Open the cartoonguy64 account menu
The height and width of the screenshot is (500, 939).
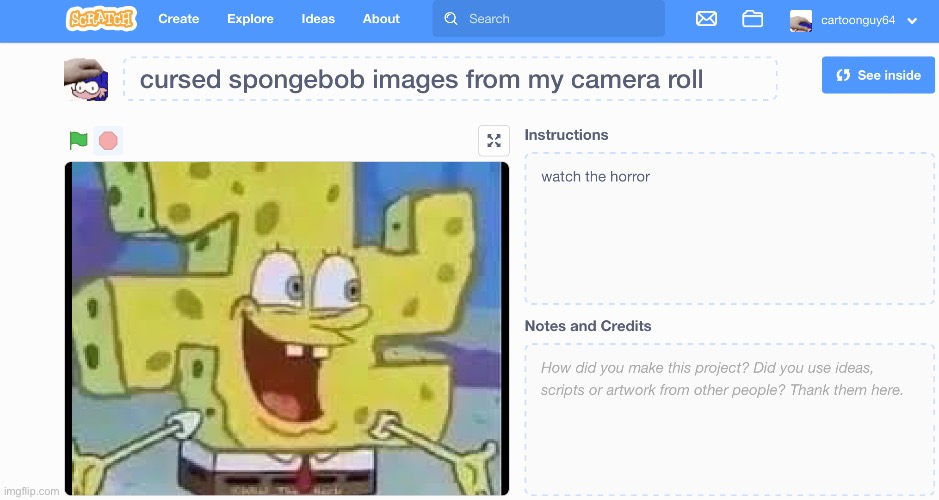pyautogui.click(x=854, y=20)
